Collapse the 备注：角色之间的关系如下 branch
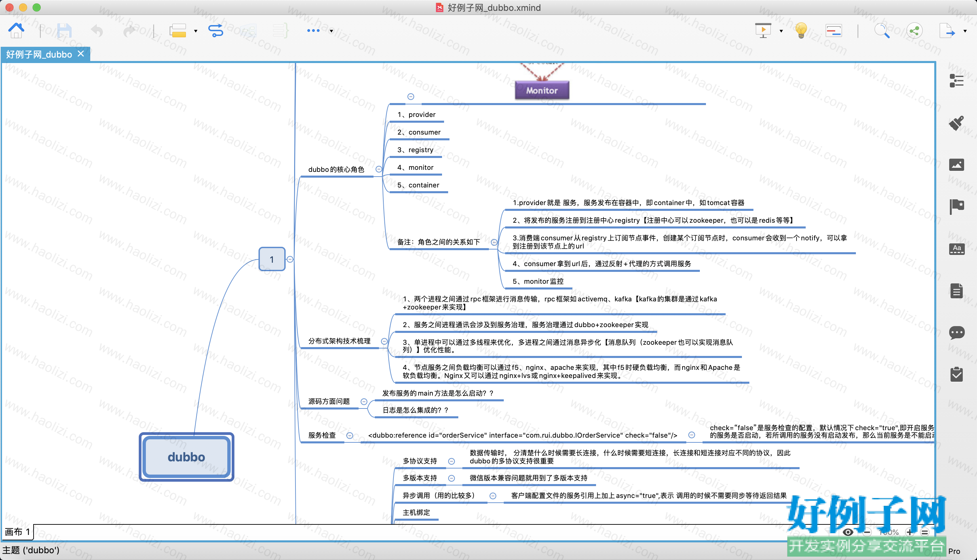Screen dimensions: 977x560 pyautogui.click(x=494, y=242)
